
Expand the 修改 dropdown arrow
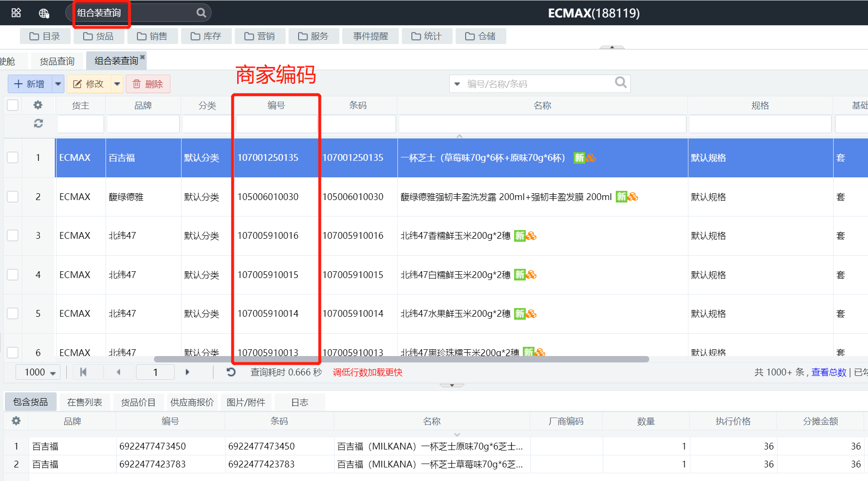(117, 84)
